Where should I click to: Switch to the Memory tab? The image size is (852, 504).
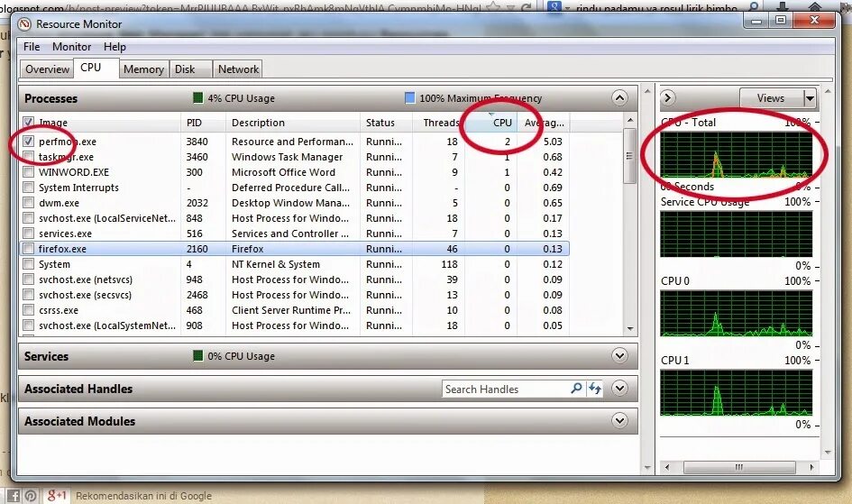coord(143,69)
